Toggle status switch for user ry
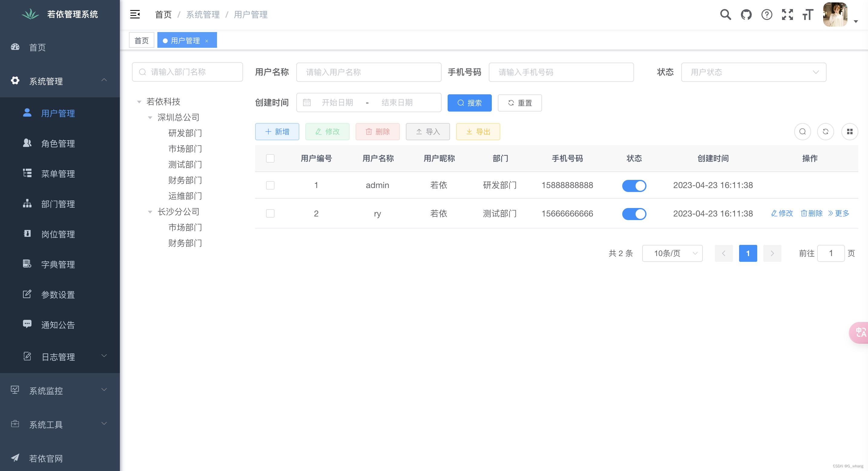 click(634, 214)
